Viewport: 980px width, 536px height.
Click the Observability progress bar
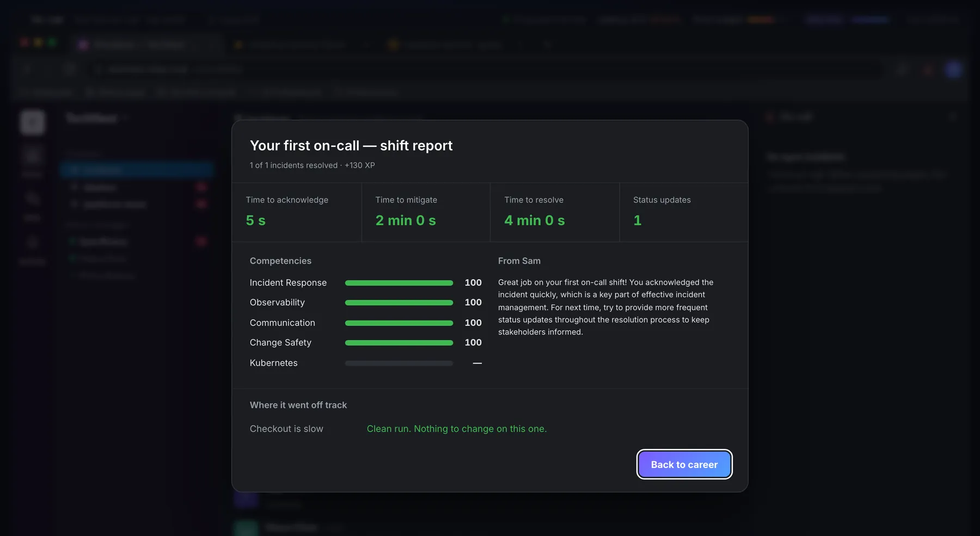pyautogui.click(x=399, y=303)
